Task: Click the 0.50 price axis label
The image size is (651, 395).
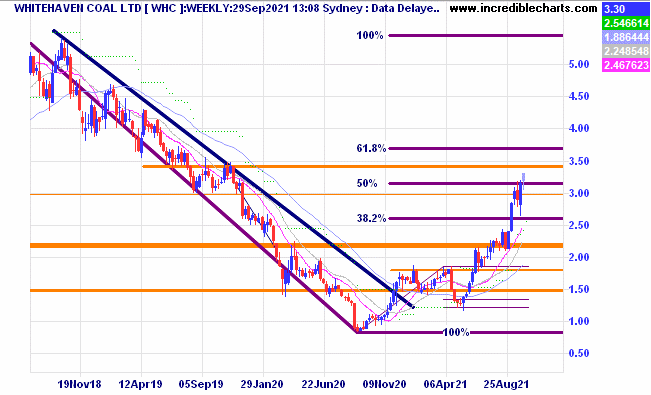Action: point(579,353)
